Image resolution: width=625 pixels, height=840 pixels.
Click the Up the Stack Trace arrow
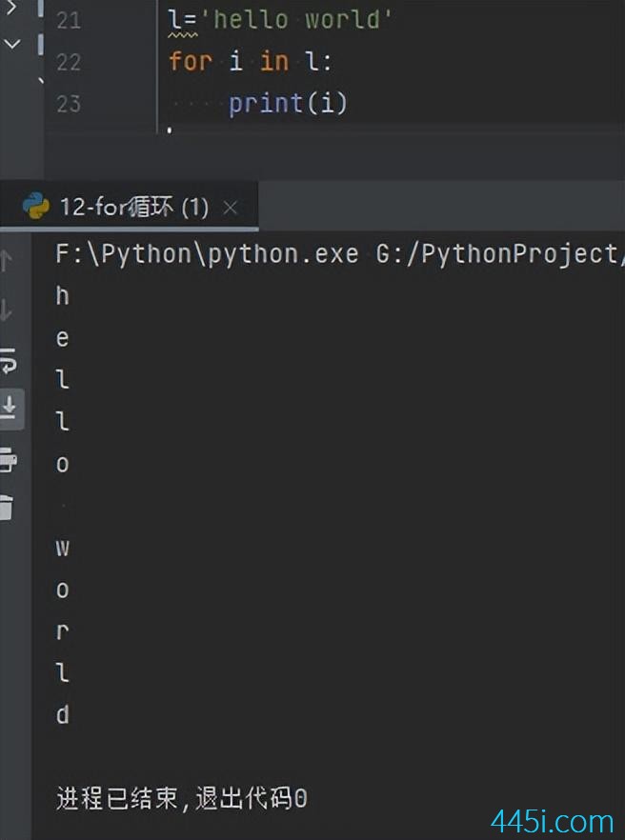click(6, 261)
